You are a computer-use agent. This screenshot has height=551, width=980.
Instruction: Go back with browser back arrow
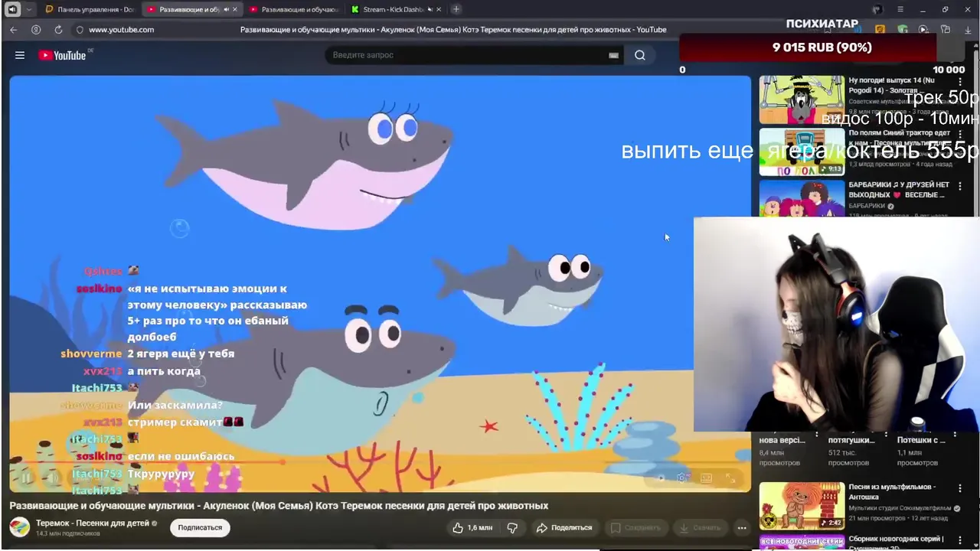(x=14, y=30)
